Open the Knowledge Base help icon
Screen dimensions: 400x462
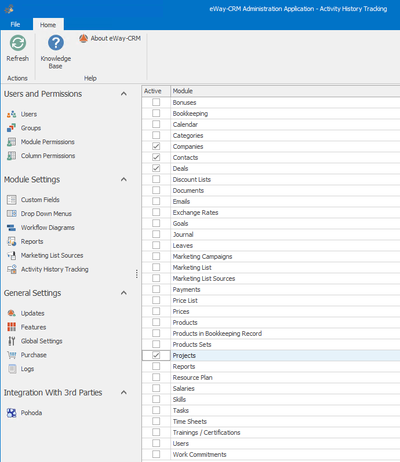(56, 43)
